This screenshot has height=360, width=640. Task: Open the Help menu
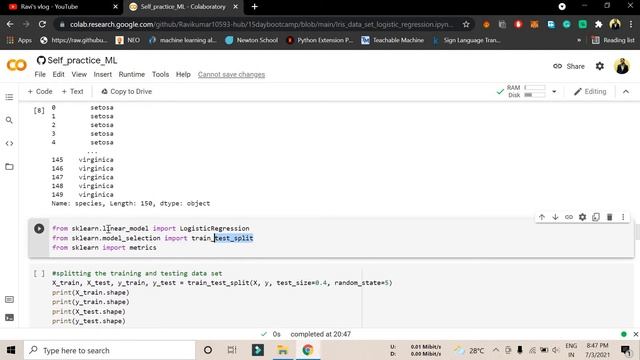[183, 74]
